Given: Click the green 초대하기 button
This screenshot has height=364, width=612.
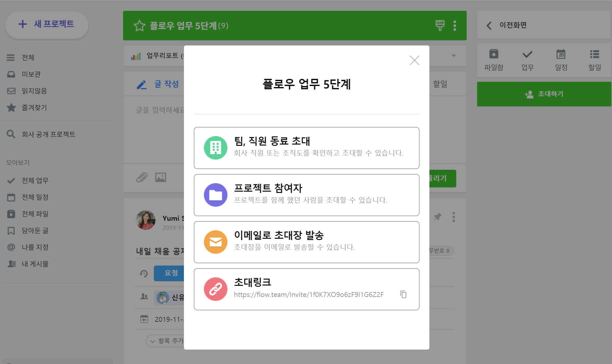Looking at the screenshot, I should coord(544,94).
